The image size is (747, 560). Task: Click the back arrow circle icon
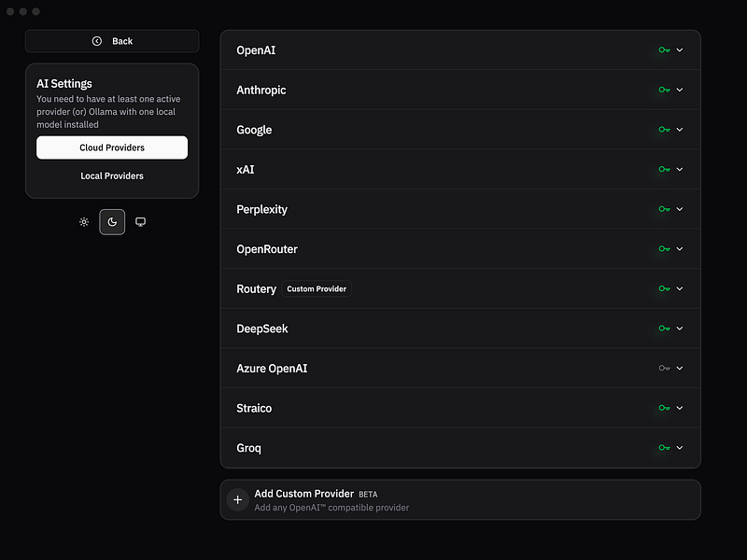pyautogui.click(x=97, y=41)
